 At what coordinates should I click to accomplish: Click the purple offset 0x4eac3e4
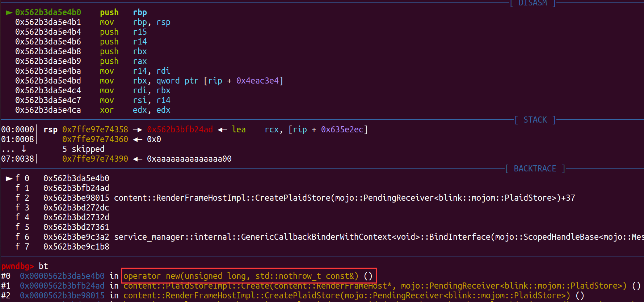click(x=257, y=81)
